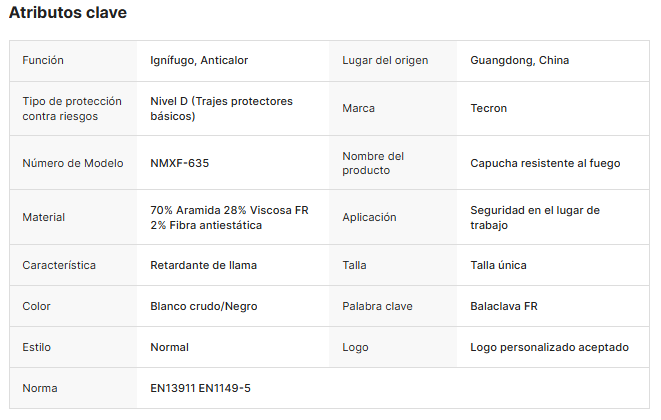
Task: Click the 'Nivel D (Trajes protectores básicos)' value
Action: click(x=221, y=108)
